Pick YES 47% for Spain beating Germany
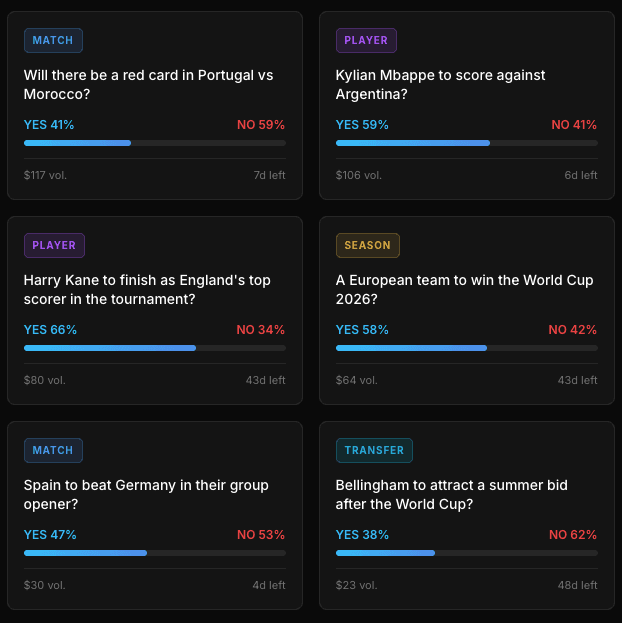Image resolution: width=622 pixels, height=623 pixels. [x=50, y=535]
